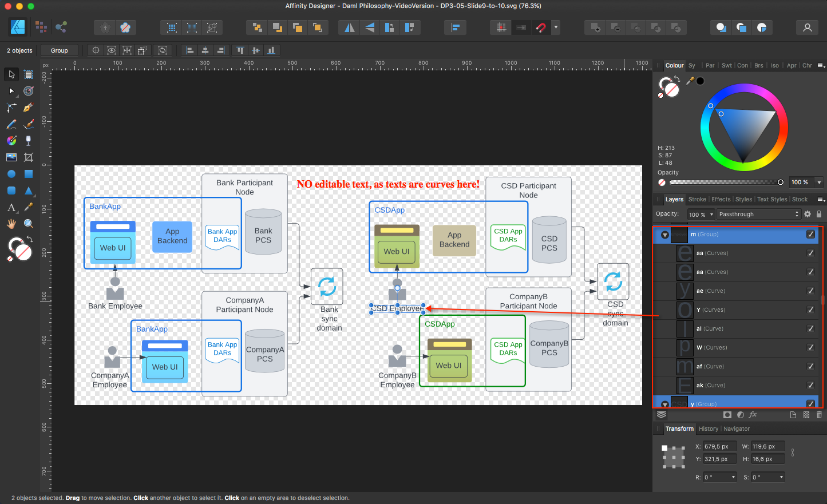Delete layer with trash icon
Viewport: 827px width, 504px height.
coord(819,415)
